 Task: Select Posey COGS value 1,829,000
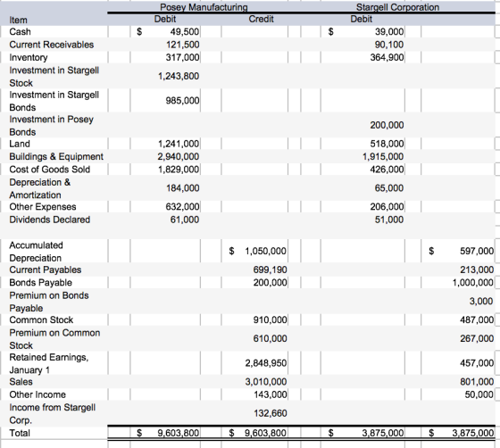coord(179,170)
